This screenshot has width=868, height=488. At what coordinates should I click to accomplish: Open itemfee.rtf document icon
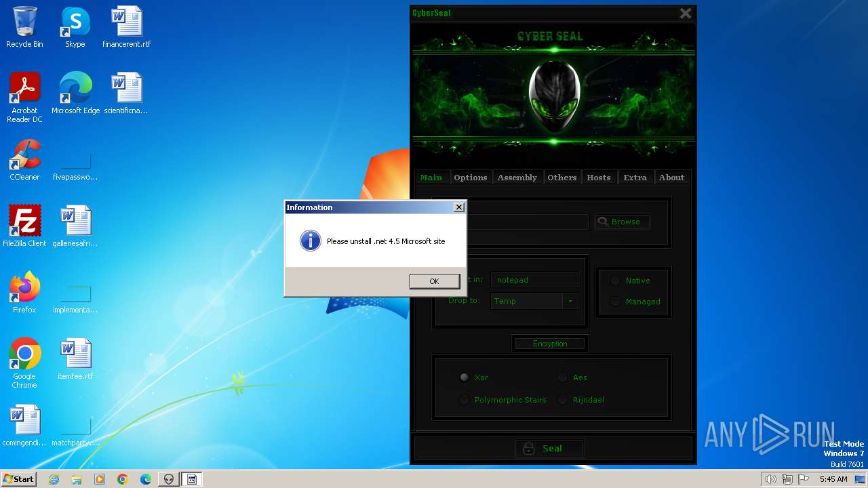pyautogui.click(x=75, y=359)
